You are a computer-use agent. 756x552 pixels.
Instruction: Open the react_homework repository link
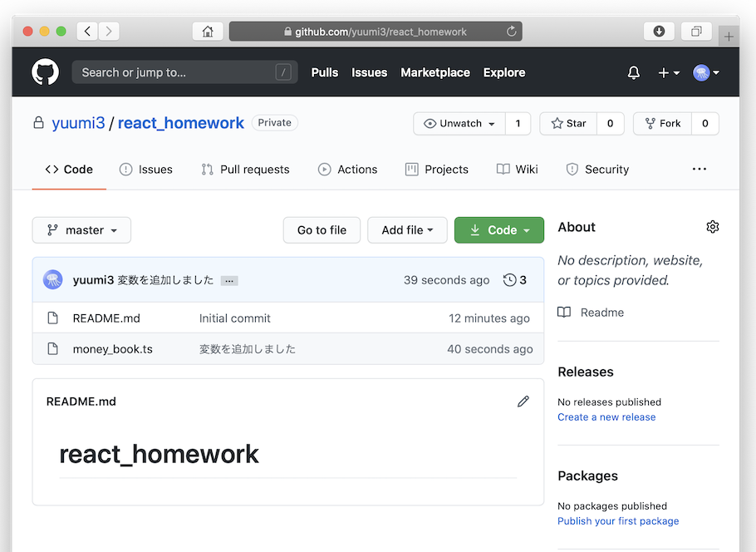181,123
